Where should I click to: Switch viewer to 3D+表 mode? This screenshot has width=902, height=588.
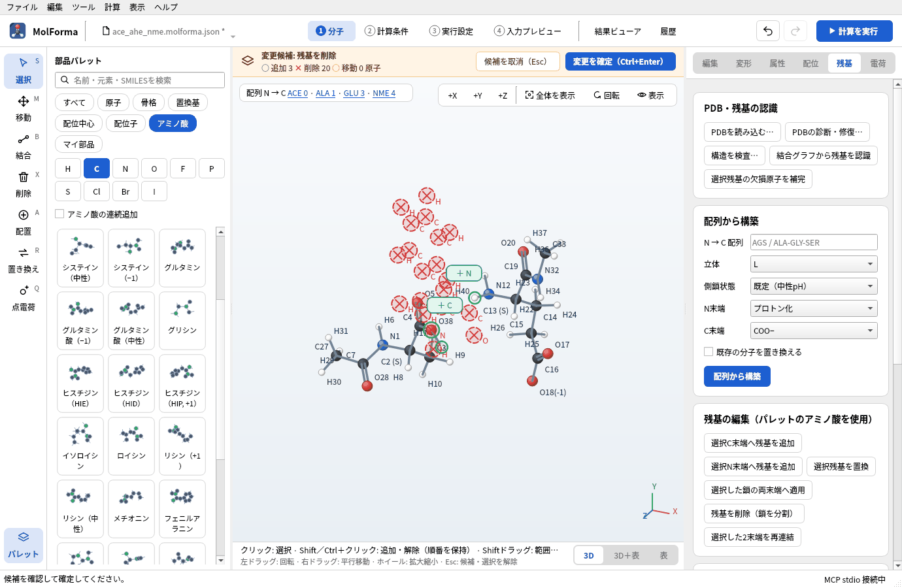point(626,555)
